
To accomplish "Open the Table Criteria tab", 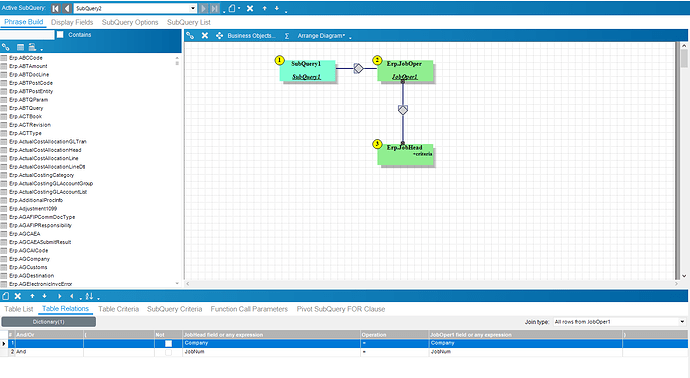I will click(118, 309).
